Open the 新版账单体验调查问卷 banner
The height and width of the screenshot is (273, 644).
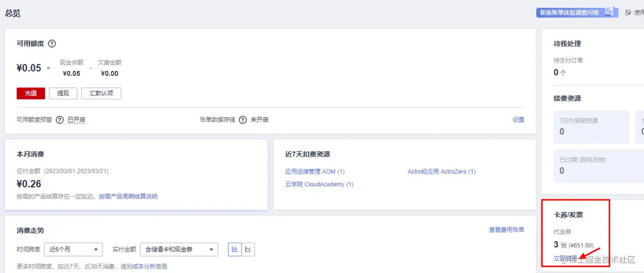577,13
